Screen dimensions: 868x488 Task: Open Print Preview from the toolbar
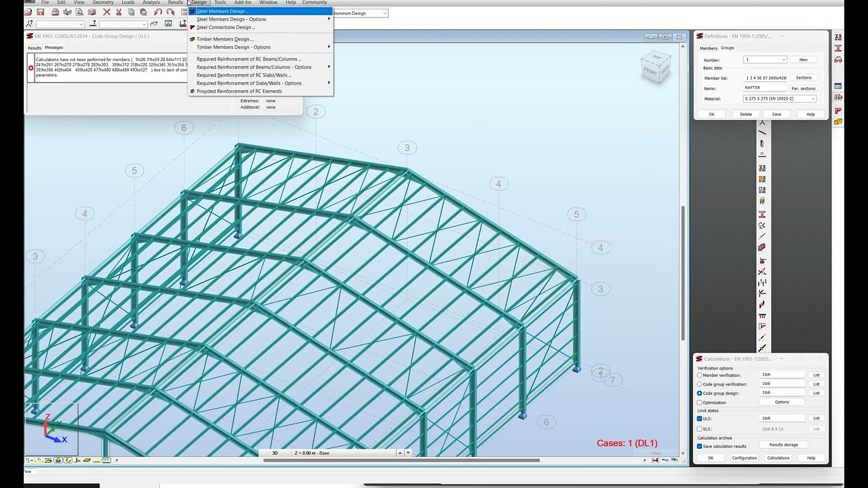[79, 12]
